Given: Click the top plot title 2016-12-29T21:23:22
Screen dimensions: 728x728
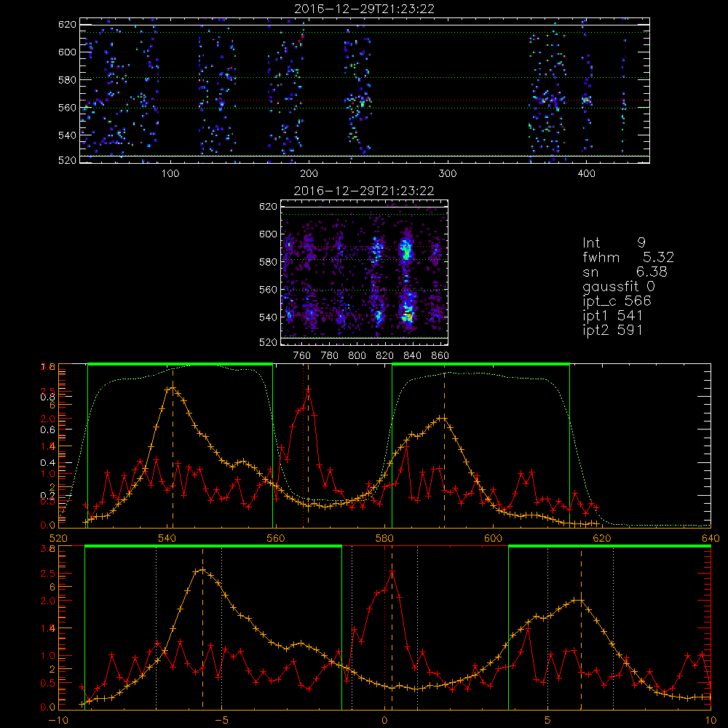Looking at the screenshot, I should pyautogui.click(x=364, y=9).
